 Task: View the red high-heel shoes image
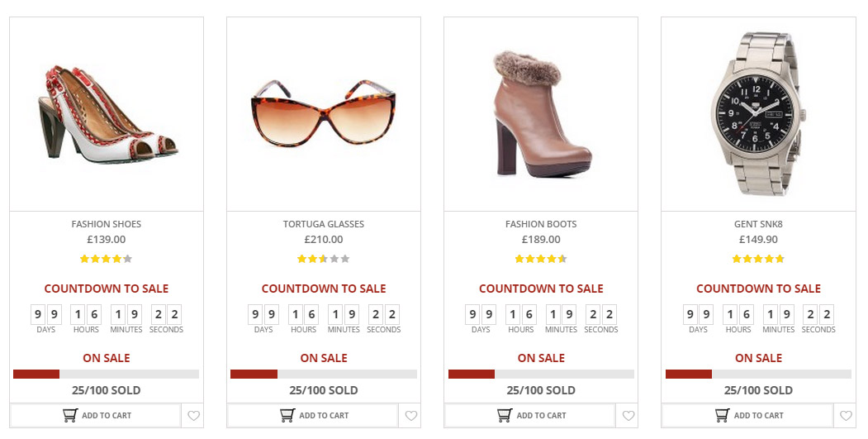(x=107, y=113)
